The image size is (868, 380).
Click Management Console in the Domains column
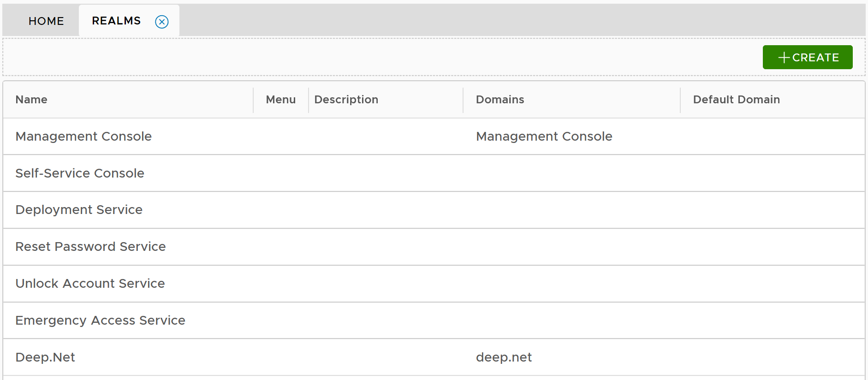(x=544, y=137)
